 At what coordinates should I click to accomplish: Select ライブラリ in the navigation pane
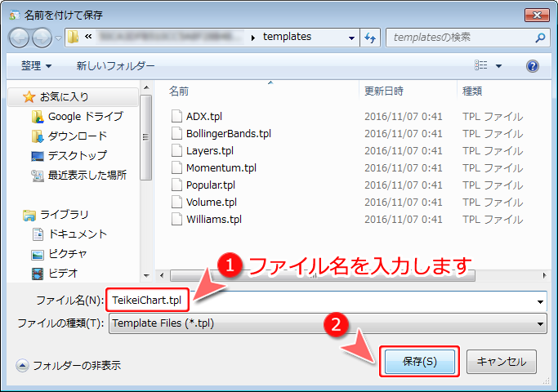[64, 215]
